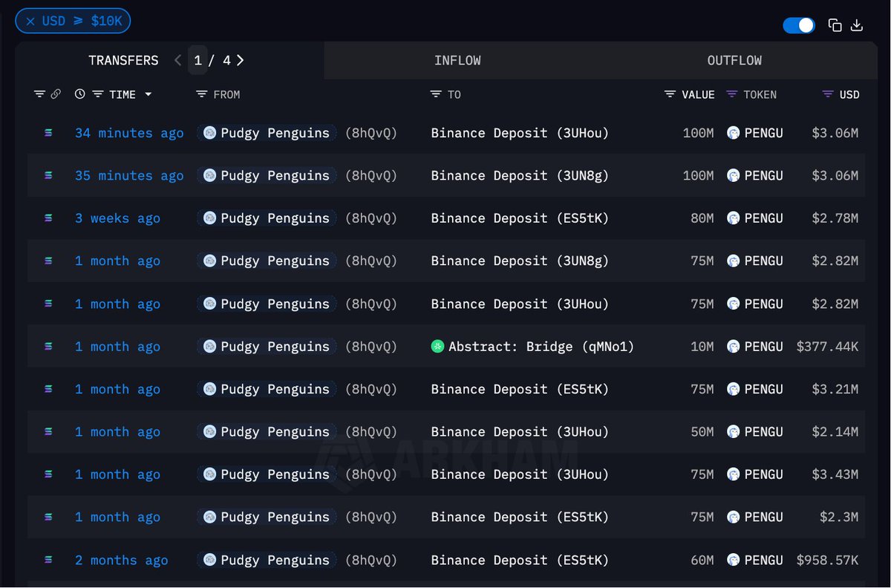The image size is (891, 588).
Task: Click the (8hQvQ) address in 3 weeks row
Action: pos(371,218)
